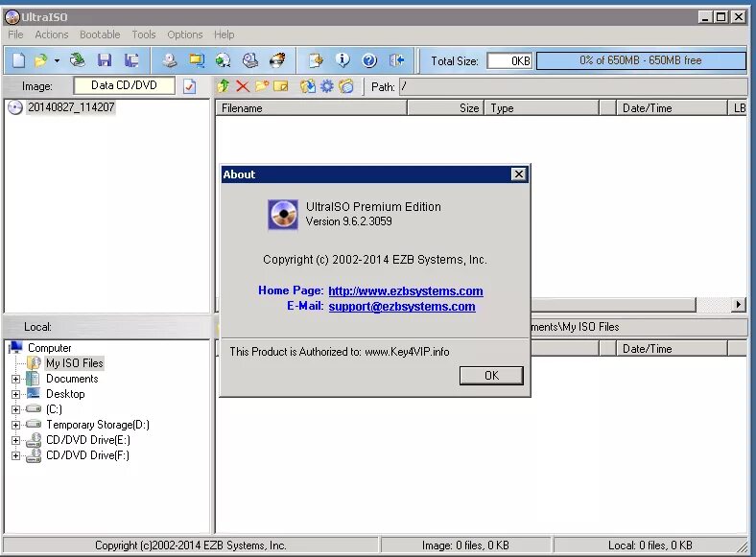Click the horizontal scrollbar right arrow
Screen dimensions: 756x557
click(738, 305)
